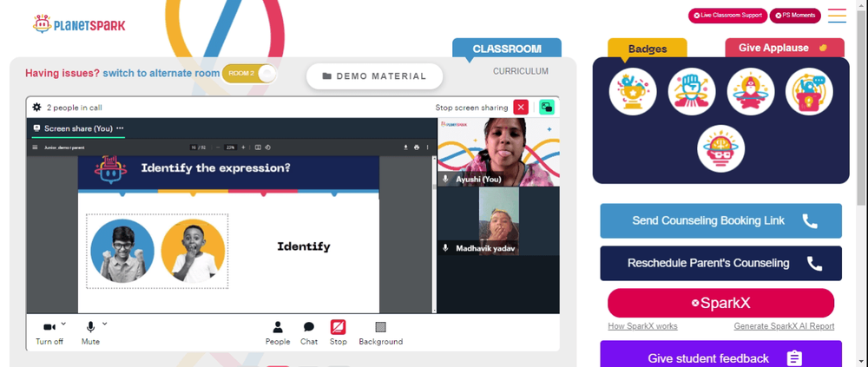The width and height of the screenshot is (868, 367).
Task: Open Generate SparkX AI Report link
Action: point(784,326)
